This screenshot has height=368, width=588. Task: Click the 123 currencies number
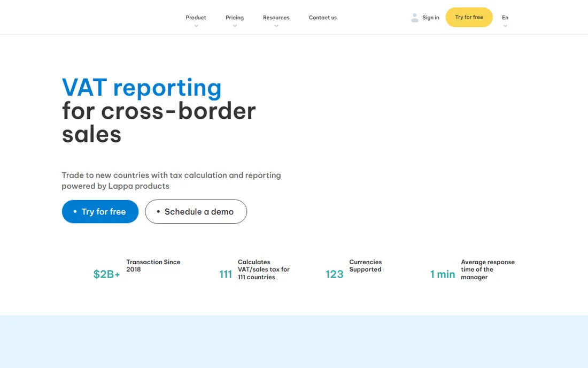point(334,274)
